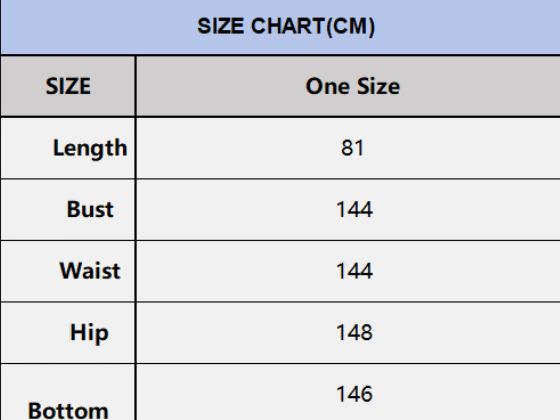Click the Hip row label

[x=89, y=333]
